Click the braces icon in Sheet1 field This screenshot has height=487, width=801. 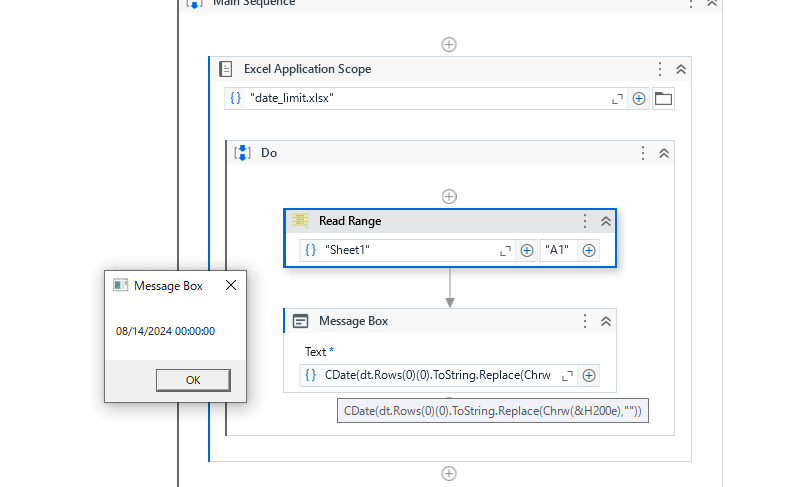click(311, 250)
